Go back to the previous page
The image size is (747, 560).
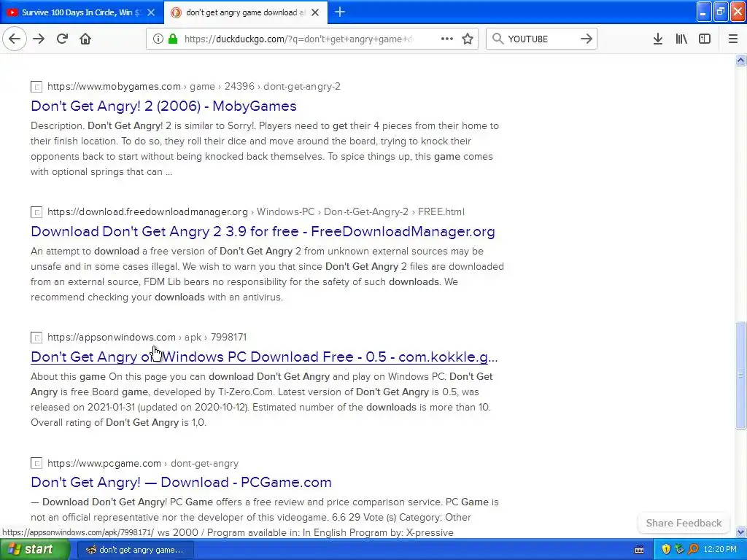pyautogui.click(x=15, y=39)
